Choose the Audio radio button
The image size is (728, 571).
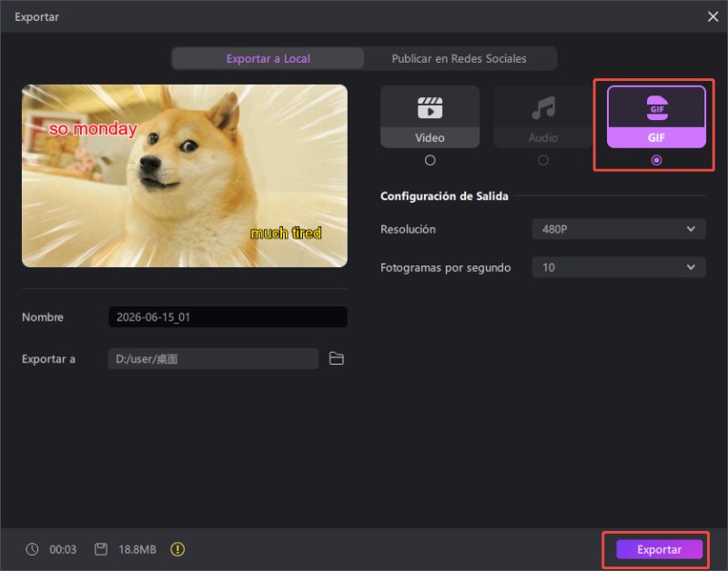[542, 160]
